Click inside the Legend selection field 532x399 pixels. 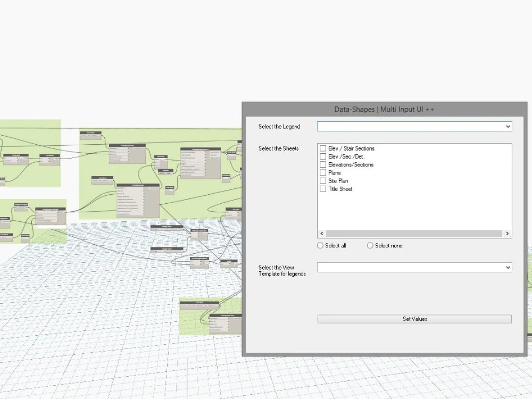(410, 126)
